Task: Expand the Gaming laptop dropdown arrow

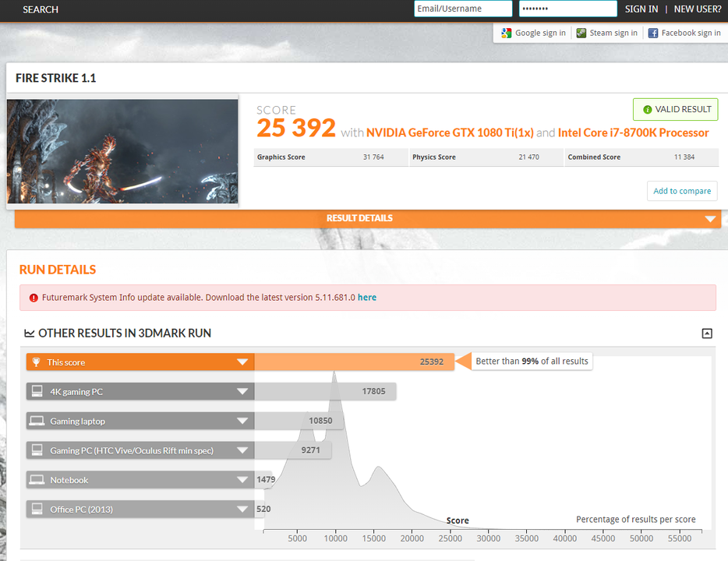Action: click(242, 421)
